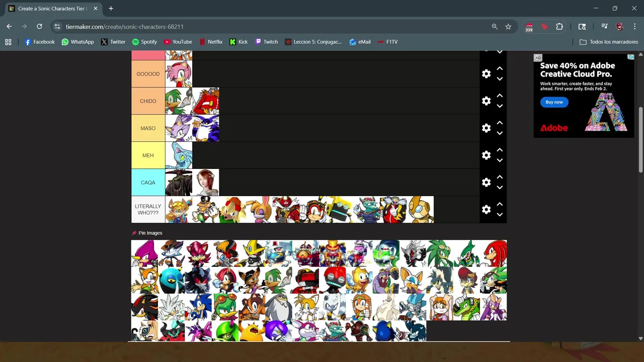This screenshot has width=644, height=362.
Task: Open the apps grid in bookmarks bar
Action: (8, 42)
